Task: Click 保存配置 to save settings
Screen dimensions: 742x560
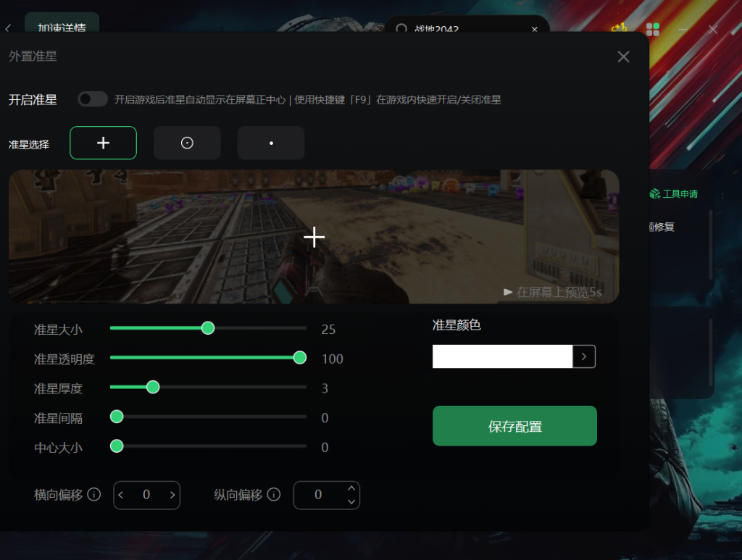Action: (514, 426)
